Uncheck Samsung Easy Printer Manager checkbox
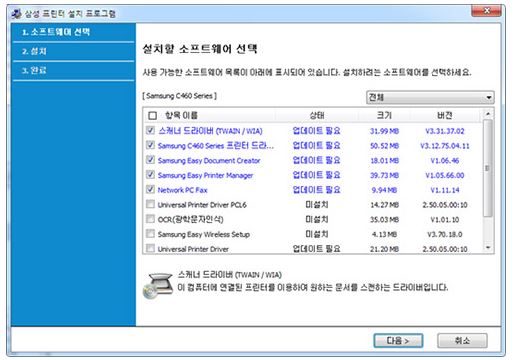515x360 pixels. pyautogui.click(x=150, y=174)
